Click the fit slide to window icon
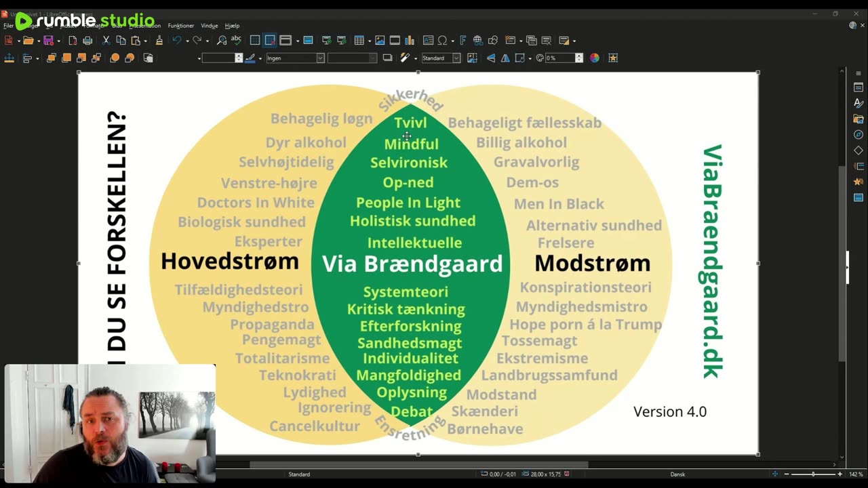The height and width of the screenshot is (488, 868). (x=775, y=474)
